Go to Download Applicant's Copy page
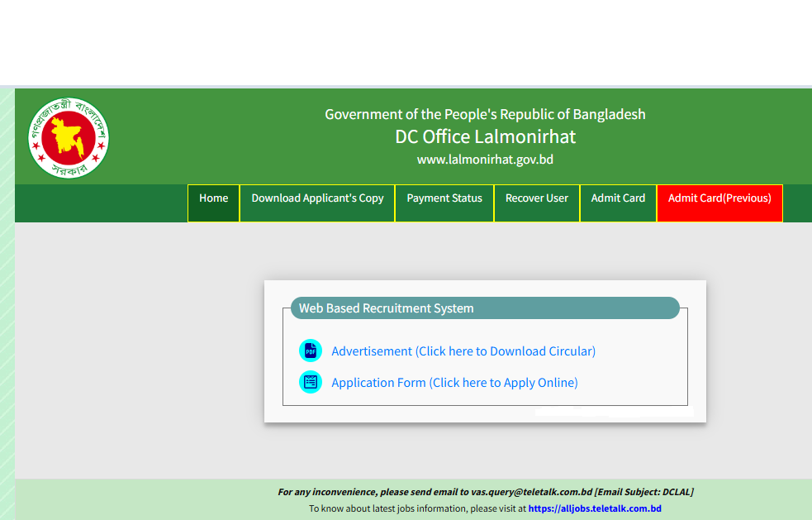 [317, 198]
